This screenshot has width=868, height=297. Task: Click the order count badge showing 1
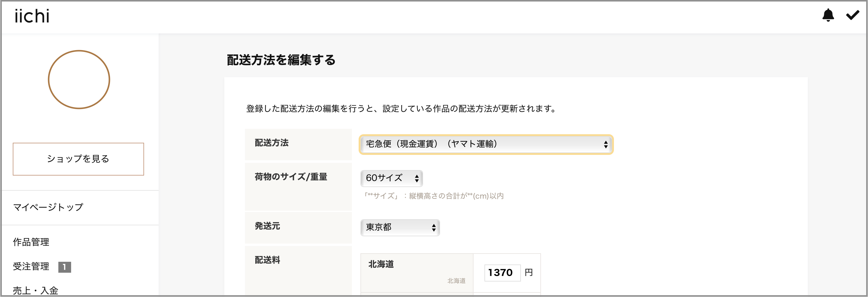[x=64, y=267]
